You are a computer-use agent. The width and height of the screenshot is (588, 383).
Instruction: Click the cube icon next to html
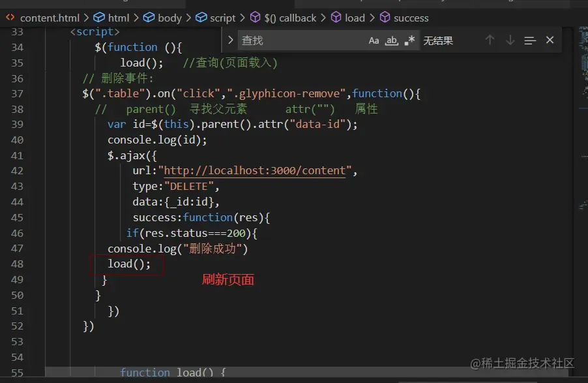[x=99, y=17]
